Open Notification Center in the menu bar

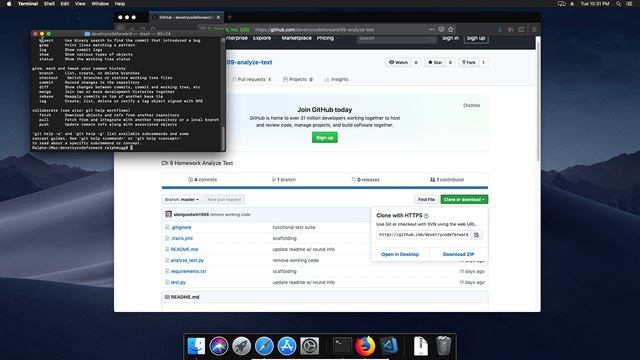pyautogui.click(x=629, y=4)
